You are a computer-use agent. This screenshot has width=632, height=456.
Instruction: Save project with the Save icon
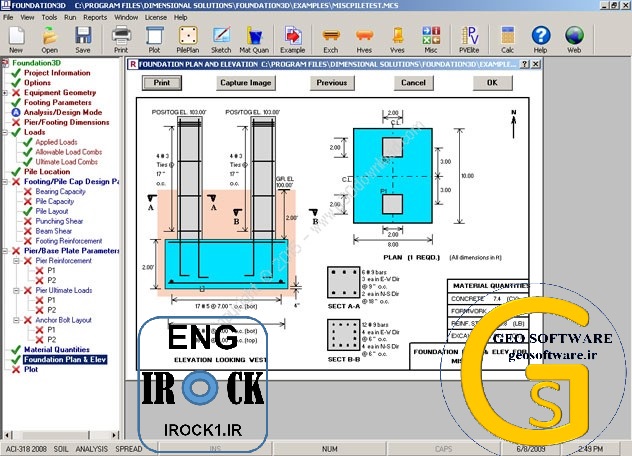[x=83, y=40]
